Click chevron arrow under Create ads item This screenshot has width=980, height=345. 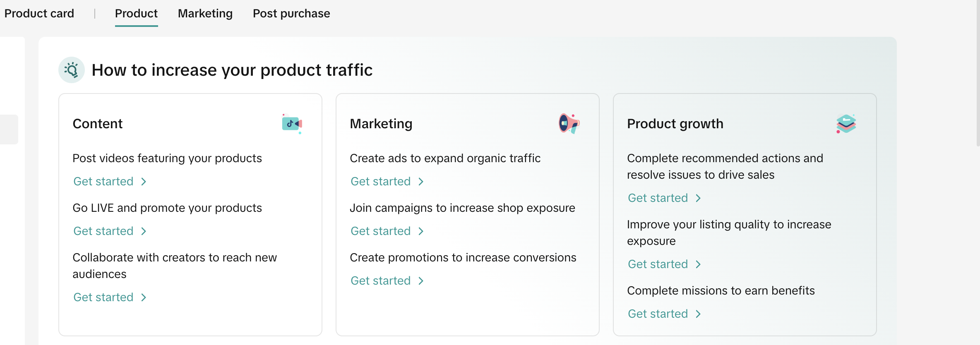pos(421,182)
